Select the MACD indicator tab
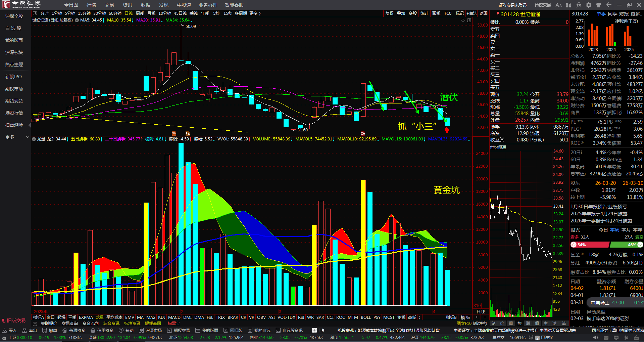Screen dimensions: 644x342 tap(174, 317)
